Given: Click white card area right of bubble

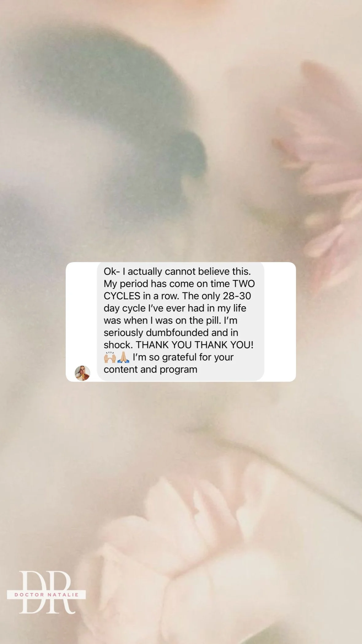Looking at the screenshot, I should (280, 322).
